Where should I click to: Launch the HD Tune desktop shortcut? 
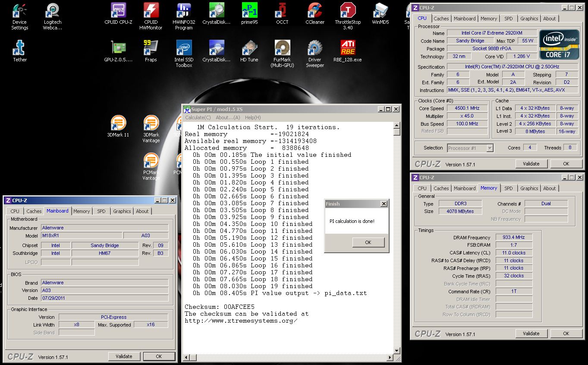point(249,51)
